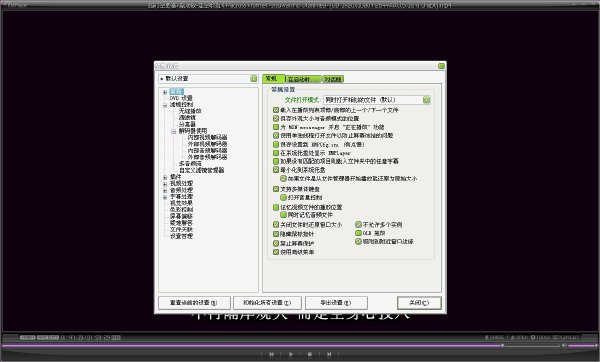Screen dimensions: 600x362
Task: Click 重置当前的设置 (R) button
Action: click(x=194, y=303)
